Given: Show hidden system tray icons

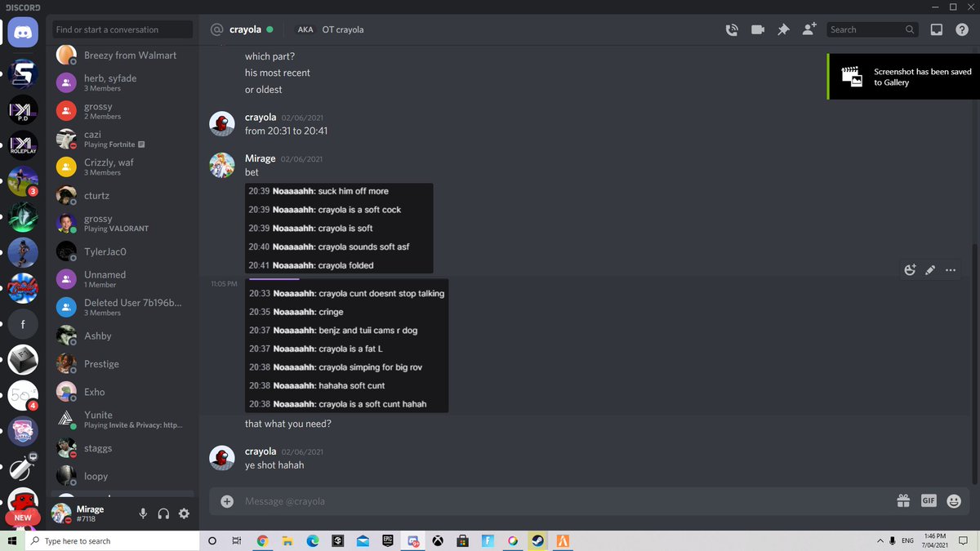Looking at the screenshot, I should click(880, 540).
